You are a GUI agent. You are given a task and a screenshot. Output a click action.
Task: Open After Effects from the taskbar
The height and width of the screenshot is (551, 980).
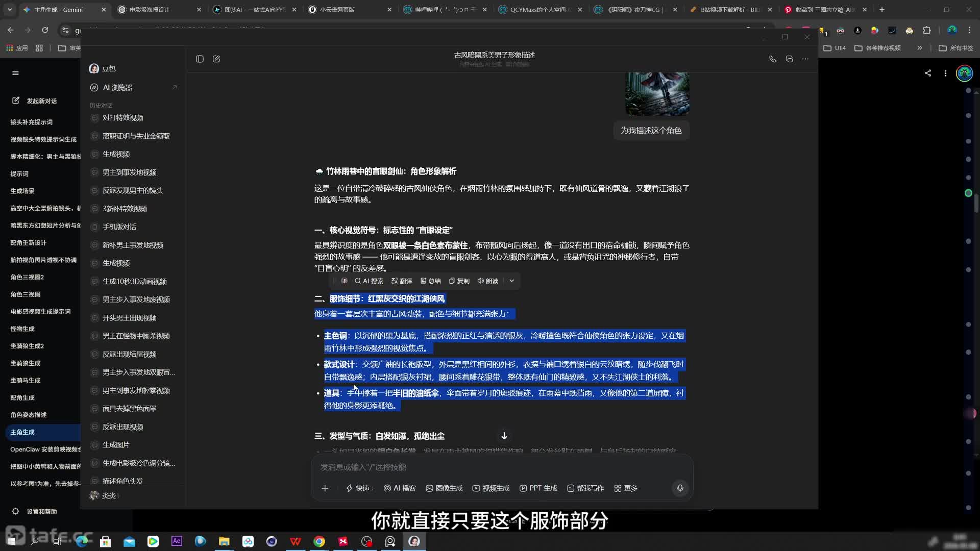177,541
